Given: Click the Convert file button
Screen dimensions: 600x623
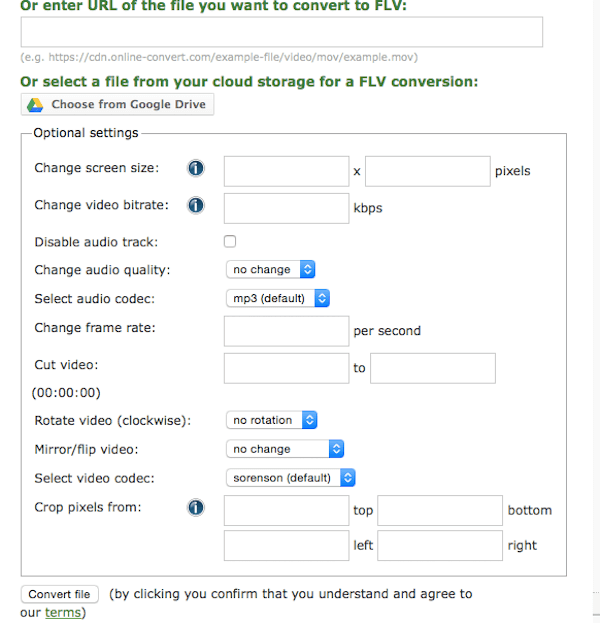Looking at the screenshot, I should coord(60,594).
